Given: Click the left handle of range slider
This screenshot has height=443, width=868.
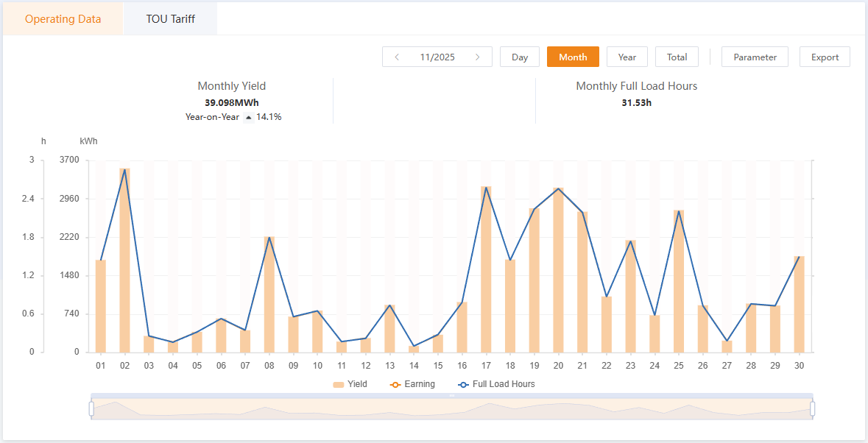Looking at the screenshot, I should point(92,408).
